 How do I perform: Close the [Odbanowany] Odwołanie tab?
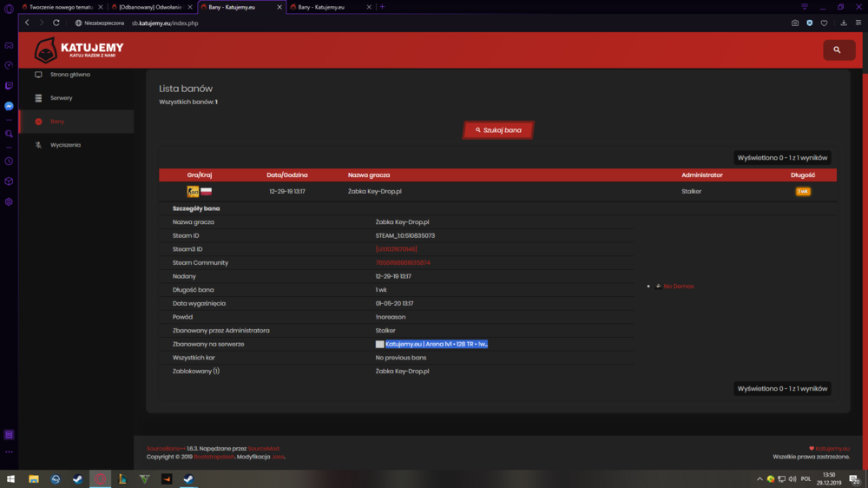(190, 7)
